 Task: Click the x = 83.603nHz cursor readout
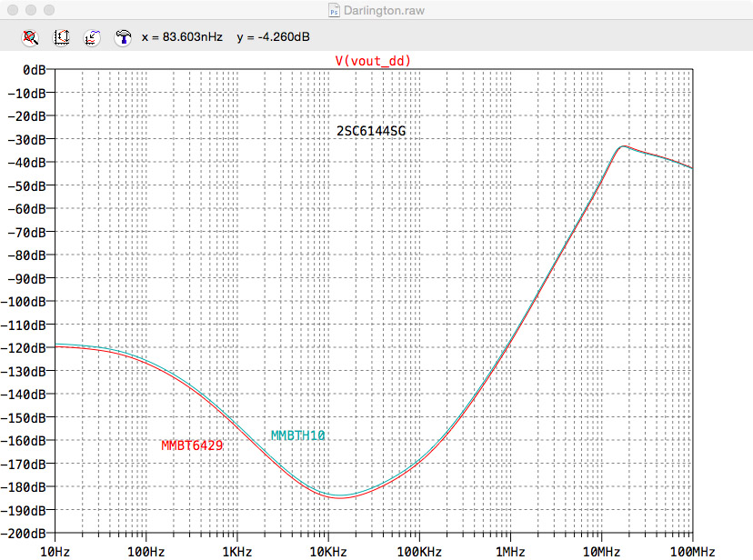[x=182, y=37]
